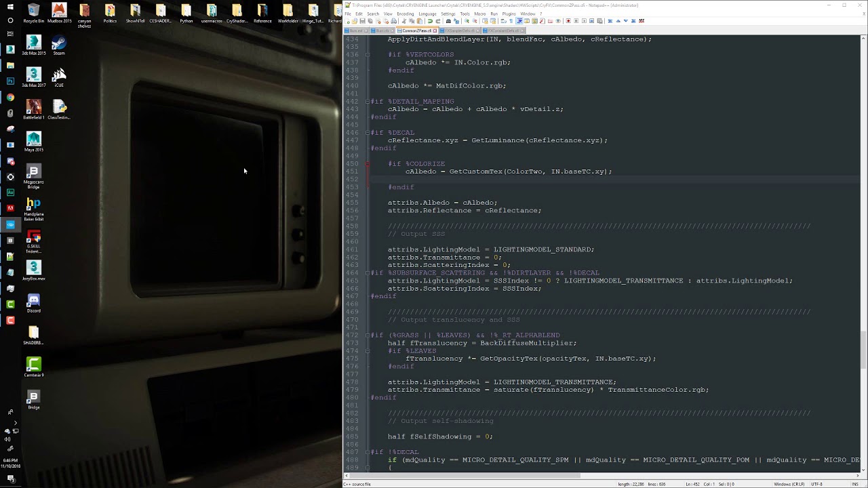Click the green Undo arrow icon

pyautogui.click(x=430, y=21)
